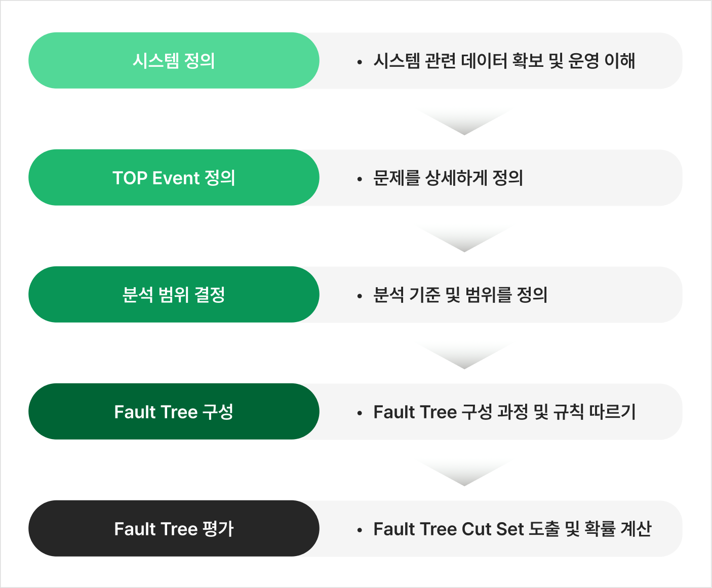This screenshot has width=712, height=588.
Task: Click the bullet before Fault Tree Cut Set
Action: pos(360,531)
